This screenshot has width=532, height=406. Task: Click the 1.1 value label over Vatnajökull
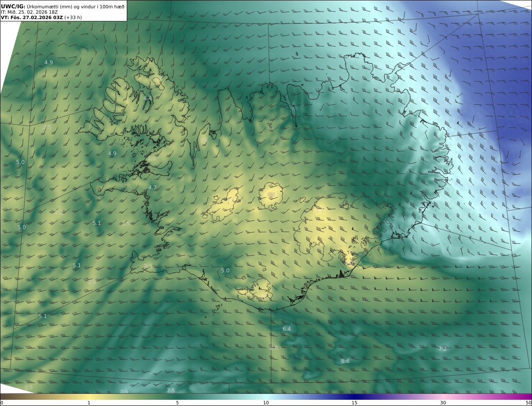[320, 210]
